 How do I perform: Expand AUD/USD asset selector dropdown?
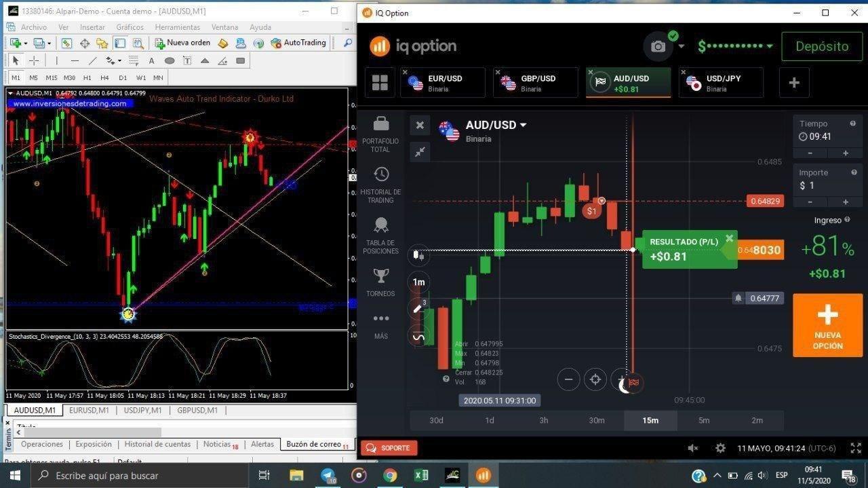(x=523, y=125)
